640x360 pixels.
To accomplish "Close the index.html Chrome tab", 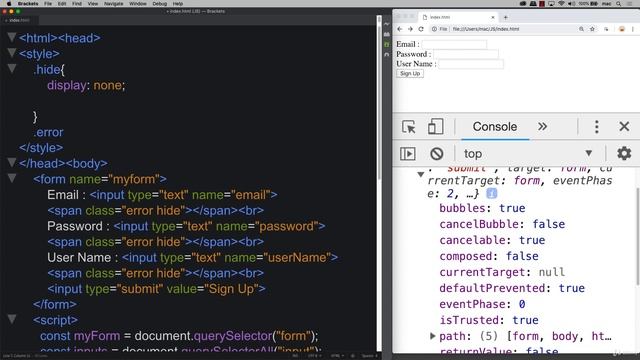I will (x=493, y=17).
